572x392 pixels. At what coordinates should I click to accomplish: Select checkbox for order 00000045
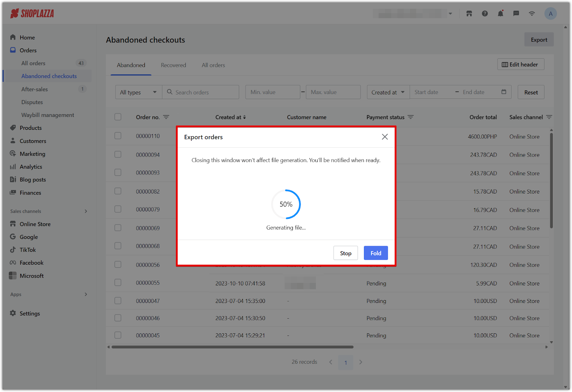point(118,335)
